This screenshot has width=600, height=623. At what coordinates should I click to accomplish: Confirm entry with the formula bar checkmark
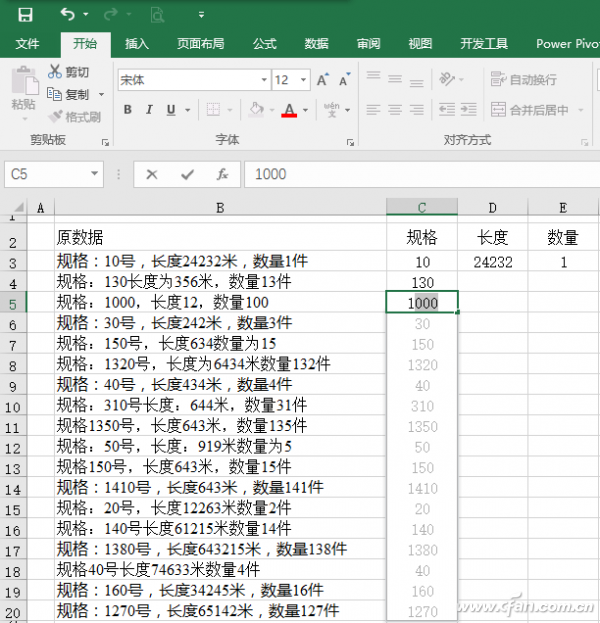pyautogui.click(x=187, y=174)
